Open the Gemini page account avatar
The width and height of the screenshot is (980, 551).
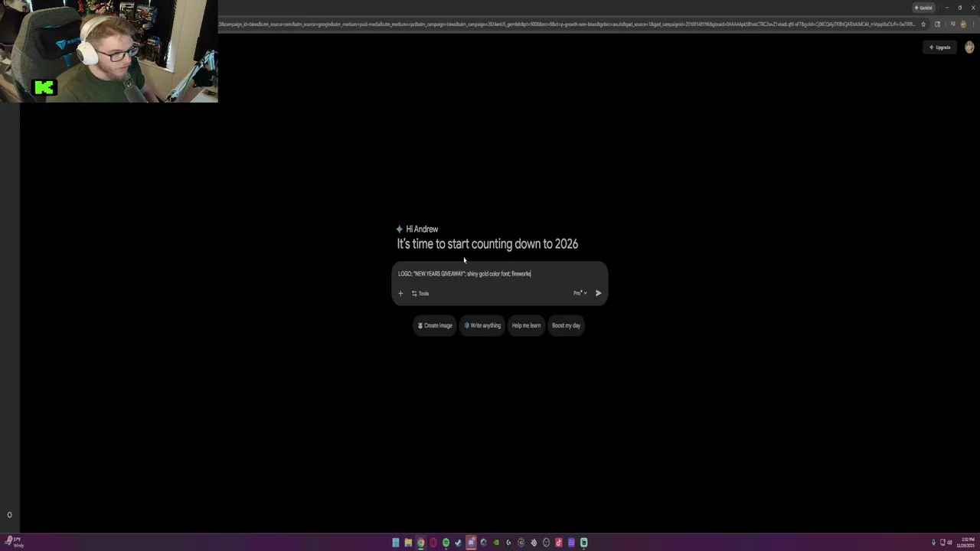pyautogui.click(x=969, y=47)
